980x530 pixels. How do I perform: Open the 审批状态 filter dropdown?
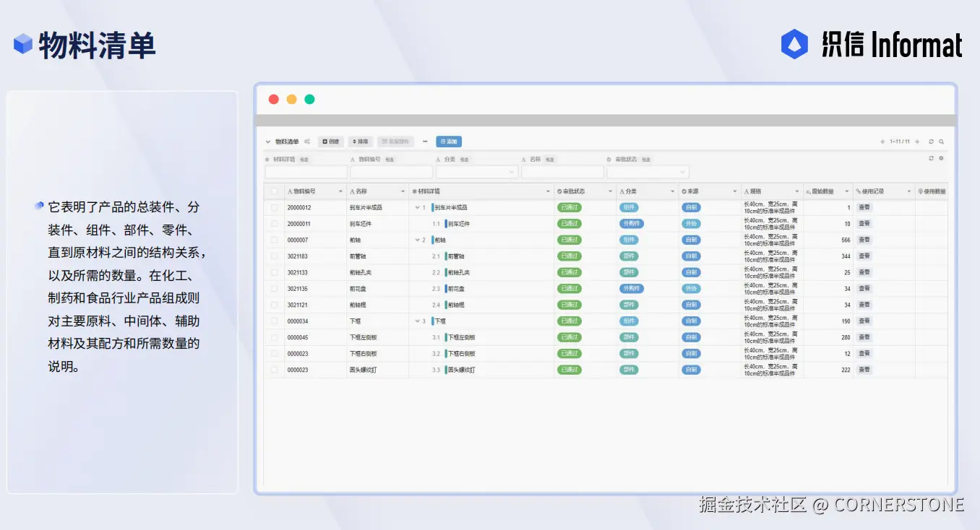[x=648, y=172]
